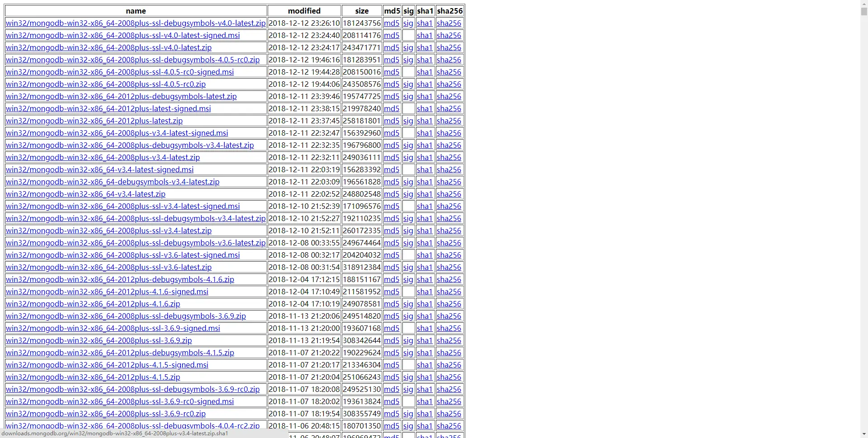The image size is (868, 438).
Task: Open the 2008plus-ssl-v3.6-latest-signed.msi link
Action: click(123, 255)
